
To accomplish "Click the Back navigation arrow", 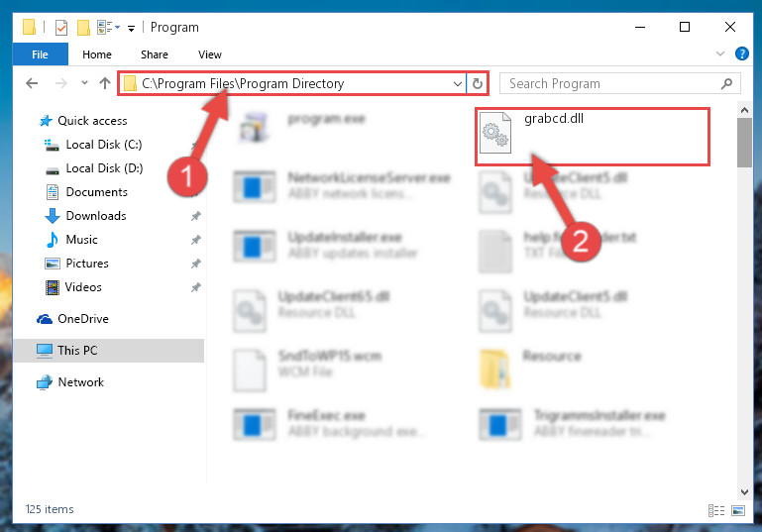I will click(32, 83).
